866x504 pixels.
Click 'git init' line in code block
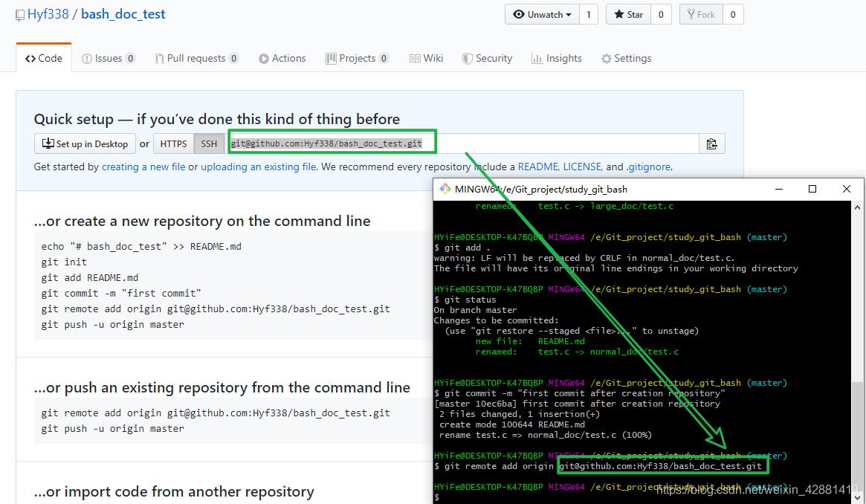click(64, 262)
